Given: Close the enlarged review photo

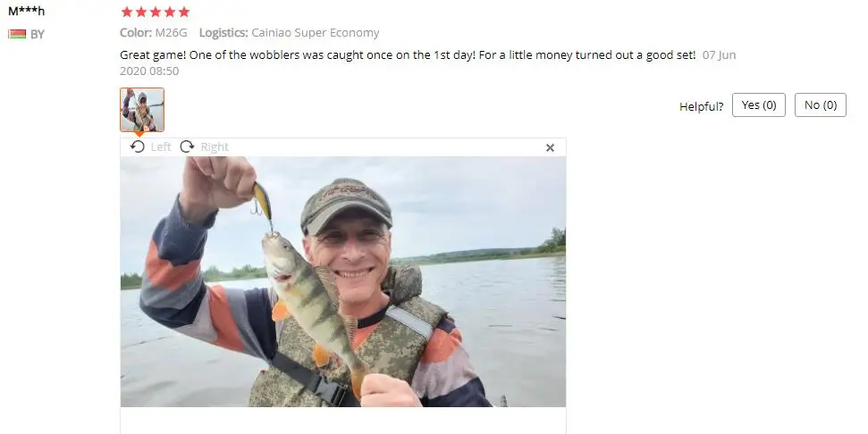Looking at the screenshot, I should coord(550,147).
